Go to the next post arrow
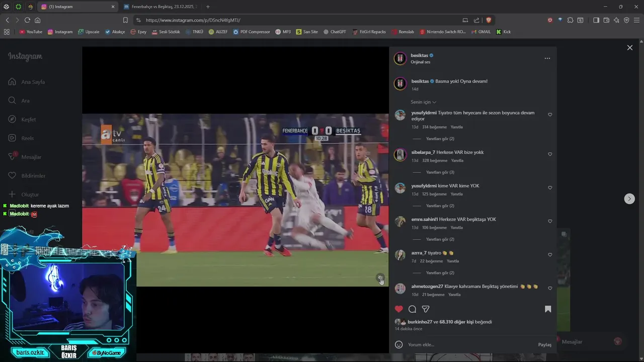The height and width of the screenshot is (362, 644). (629, 199)
